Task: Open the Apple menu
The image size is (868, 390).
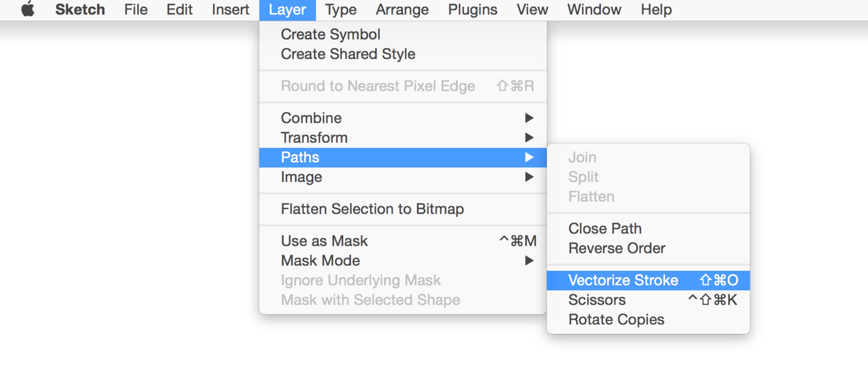Action: [x=28, y=9]
